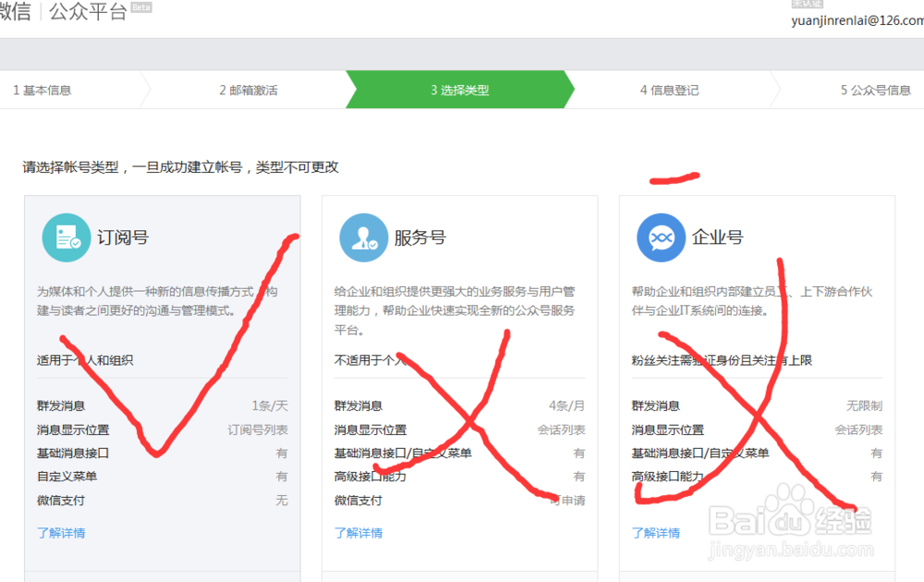Open 了解详情 link under 企业号
This screenshot has width=924, height=582.
(656, 533)
